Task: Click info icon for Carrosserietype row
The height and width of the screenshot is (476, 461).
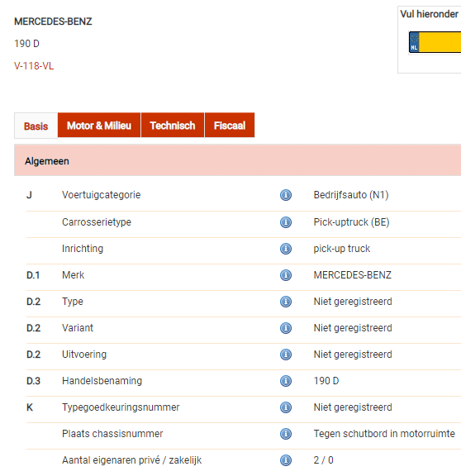Action: (286, 222)
